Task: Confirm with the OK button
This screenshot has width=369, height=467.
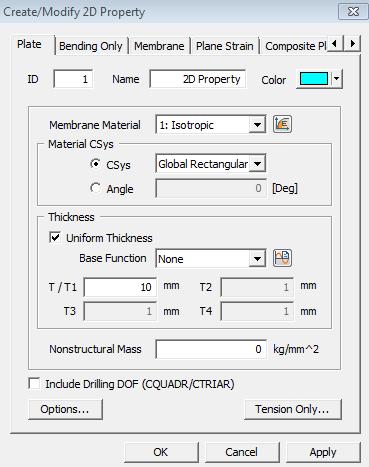Action: 161,452
